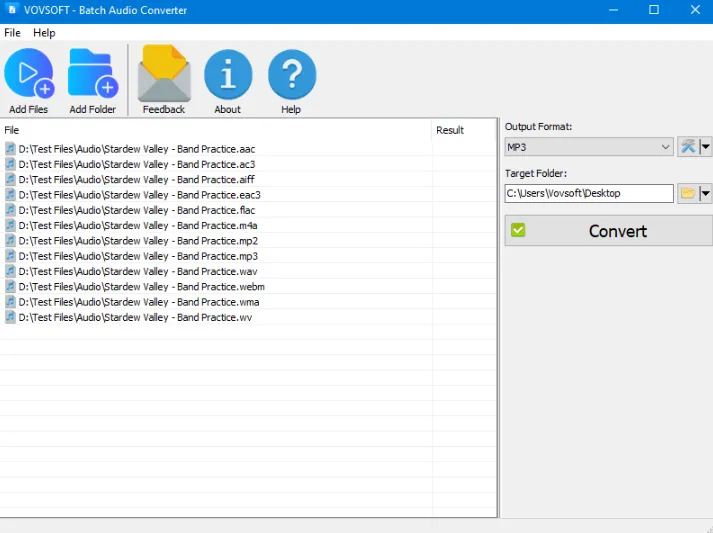Click the Add Folder toolbar icon
Screen dimensions: 713x533
(93, 74)
